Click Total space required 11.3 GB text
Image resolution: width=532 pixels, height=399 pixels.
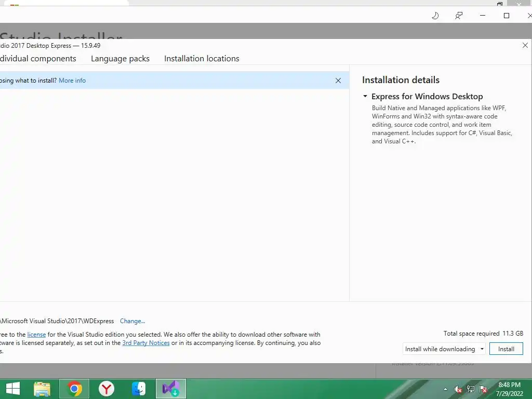tap(484, 334)
